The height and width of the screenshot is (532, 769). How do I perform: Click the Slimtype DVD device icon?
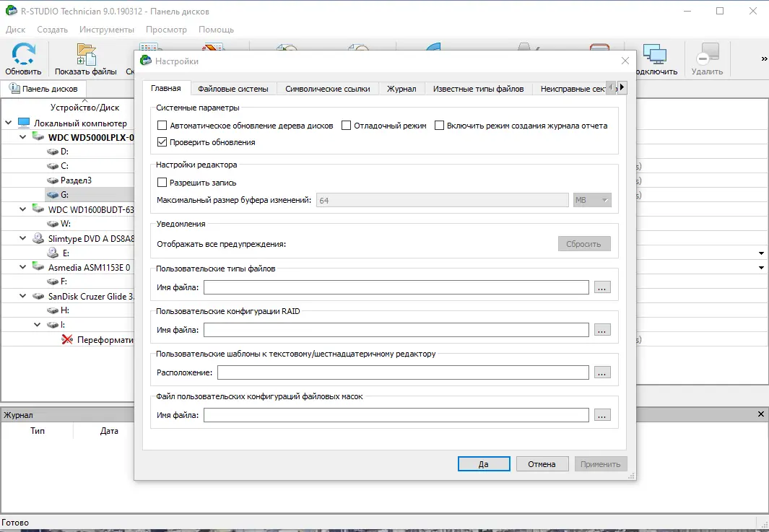[38, 238]
